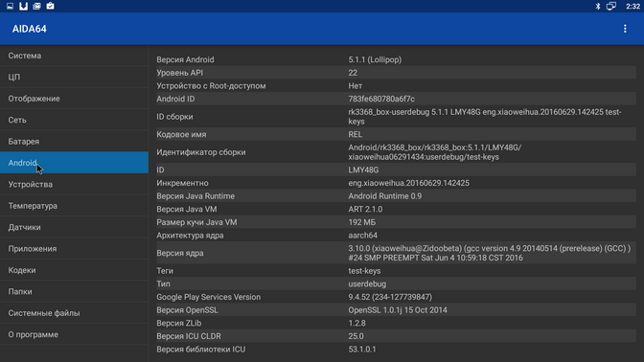Select the kernel version value 3.10.0

490,253
